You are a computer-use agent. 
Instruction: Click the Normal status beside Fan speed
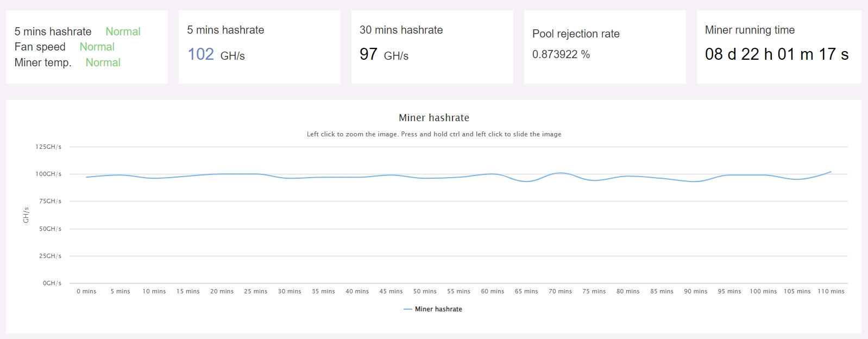(97, 47)
